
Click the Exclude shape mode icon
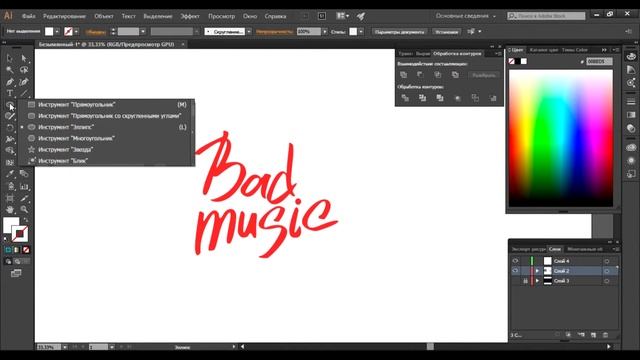click(455, 75)
